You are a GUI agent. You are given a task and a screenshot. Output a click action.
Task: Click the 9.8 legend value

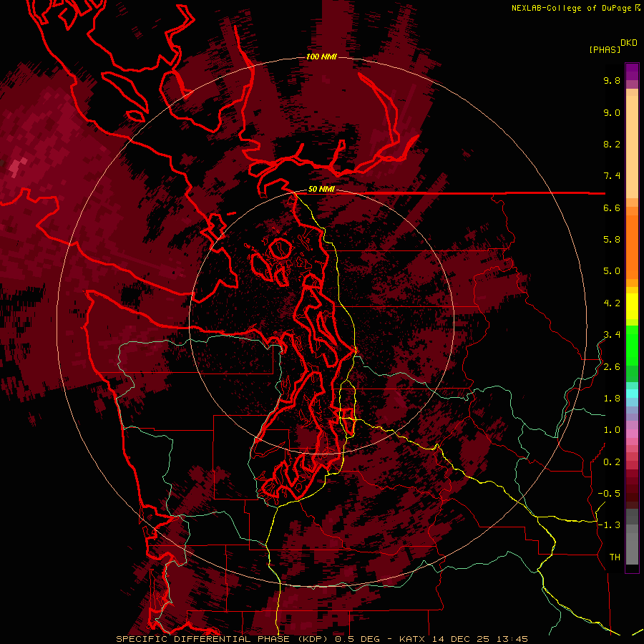pyautogui.click(x=612, y=80)
